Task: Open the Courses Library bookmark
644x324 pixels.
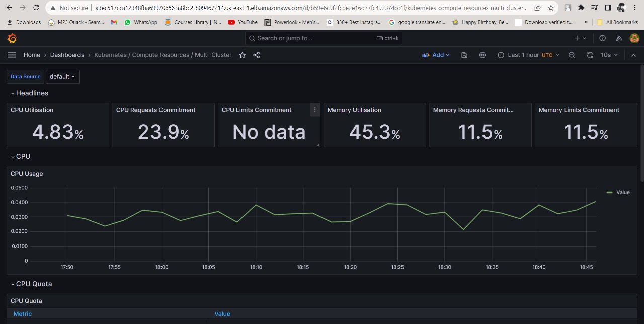Action: click(x=193, y=22)
